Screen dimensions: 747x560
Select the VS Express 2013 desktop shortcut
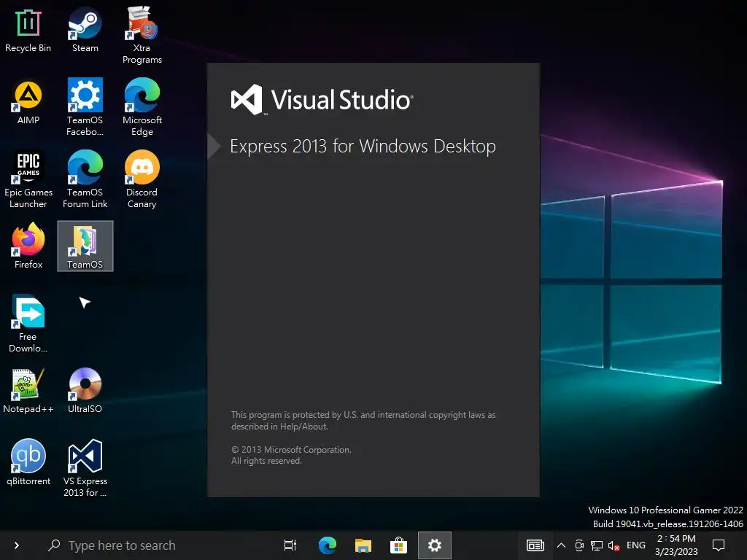tap(85, 469)
